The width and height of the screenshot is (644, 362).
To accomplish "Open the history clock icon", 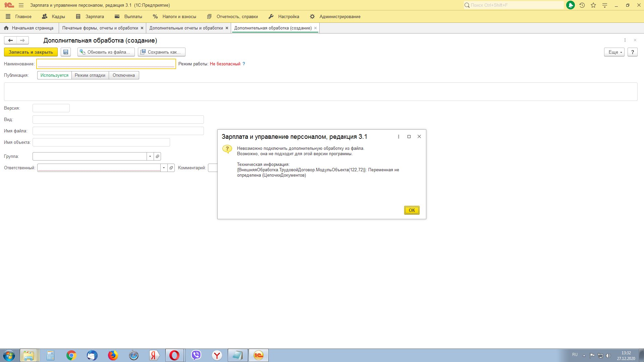I will pos(582,5).
